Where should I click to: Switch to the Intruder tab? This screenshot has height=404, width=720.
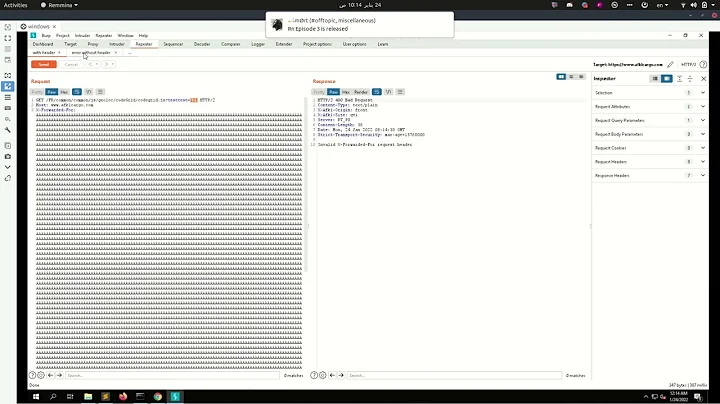(x=117, y=44)
